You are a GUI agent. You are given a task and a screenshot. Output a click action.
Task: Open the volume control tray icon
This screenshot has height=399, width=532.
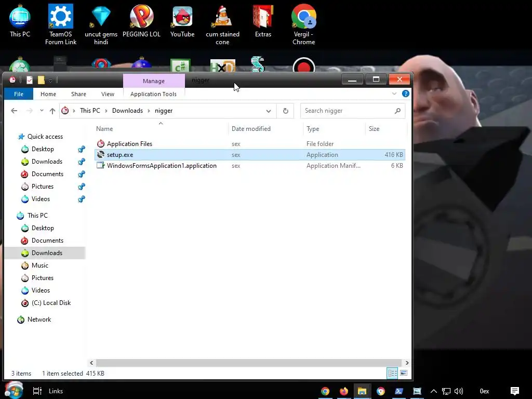(459, 391)
